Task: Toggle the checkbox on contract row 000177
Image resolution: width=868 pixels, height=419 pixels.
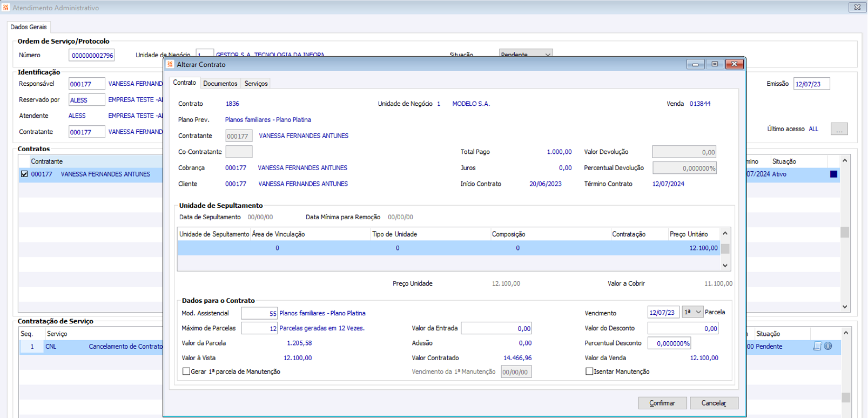Action: coord(24,174)
